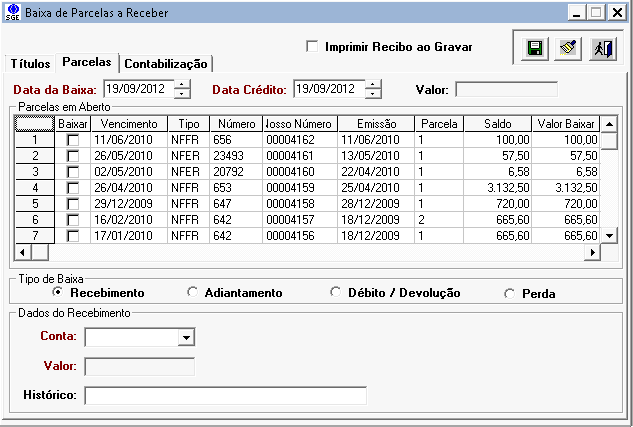This screenshot has height=427, width=633.
Task: Click the Saldo column header
Action: 497,123
